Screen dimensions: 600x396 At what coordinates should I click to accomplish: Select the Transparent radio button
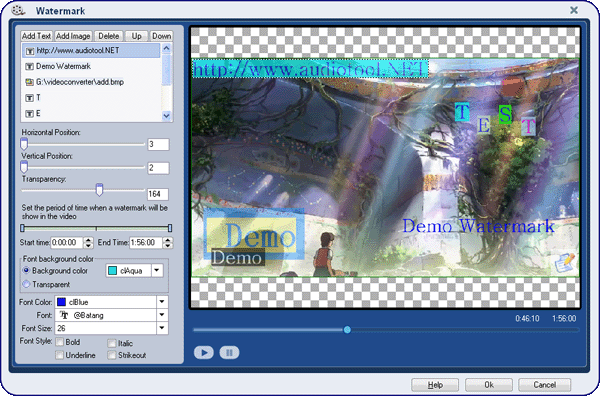click(26, 284)
